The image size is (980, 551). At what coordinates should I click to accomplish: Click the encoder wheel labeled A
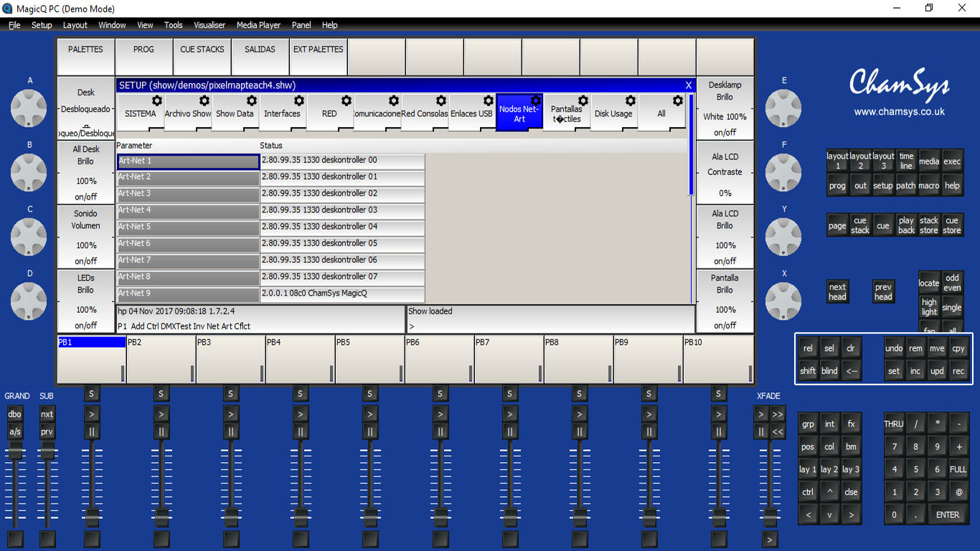pyautogui.click(x=29, y=107)
